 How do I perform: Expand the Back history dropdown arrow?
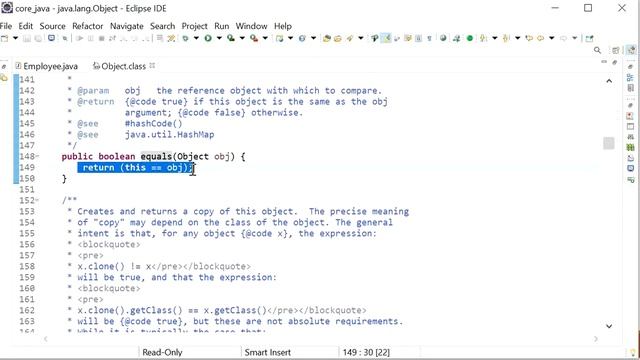coord(551,38)
